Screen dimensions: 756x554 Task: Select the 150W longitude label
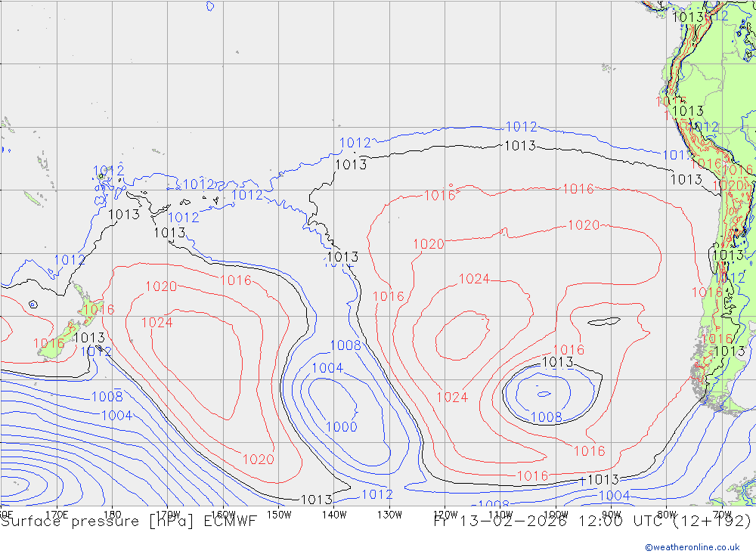tap(279, 514)
